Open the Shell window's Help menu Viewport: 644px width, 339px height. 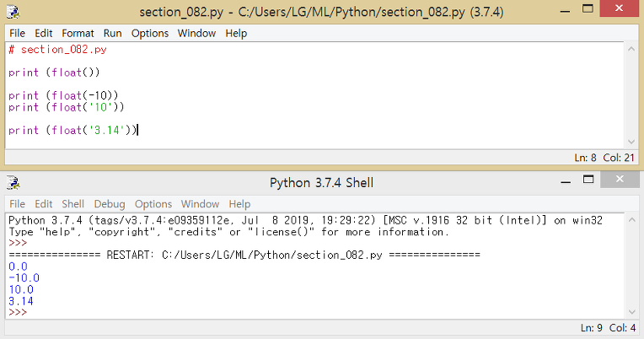coord(239,204)
